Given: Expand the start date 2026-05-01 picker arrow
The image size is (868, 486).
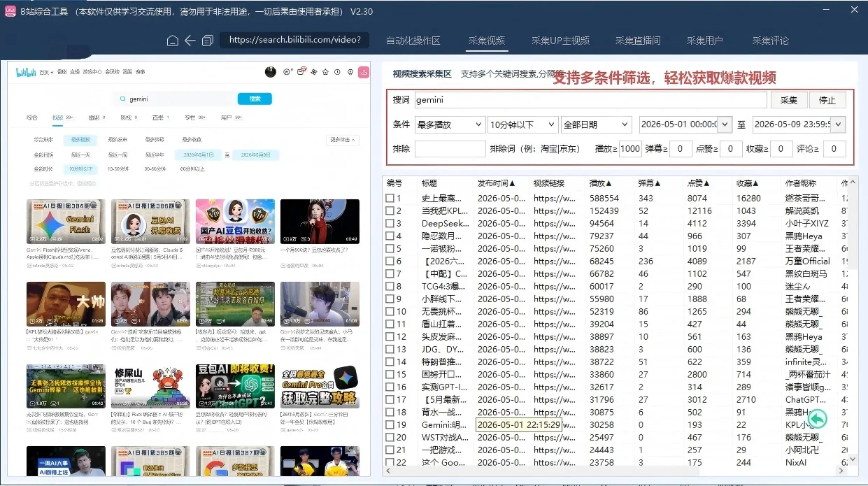Looking at the screenshot, I should click(x=725, y=124).
